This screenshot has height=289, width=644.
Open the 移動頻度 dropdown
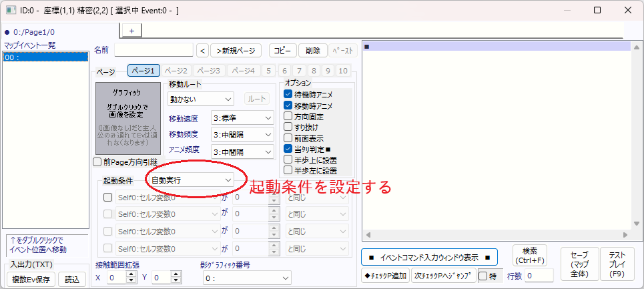coord(242,134)
